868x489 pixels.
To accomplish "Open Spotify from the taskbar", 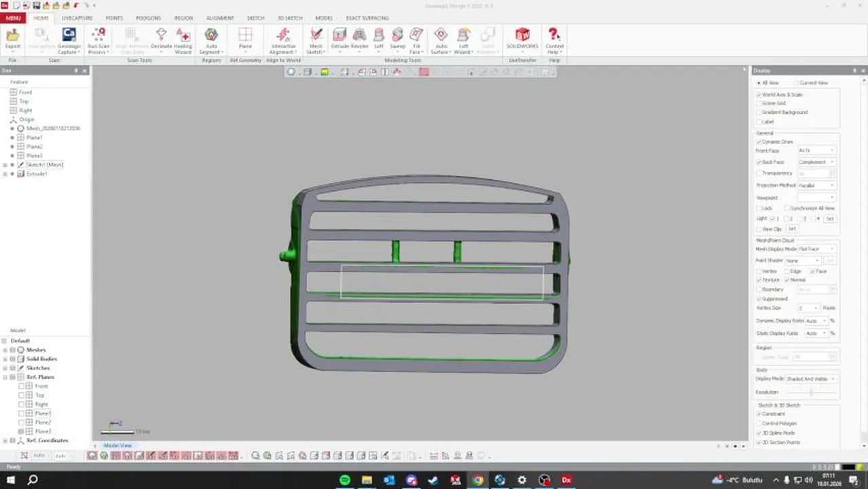I will coord(345,479).
